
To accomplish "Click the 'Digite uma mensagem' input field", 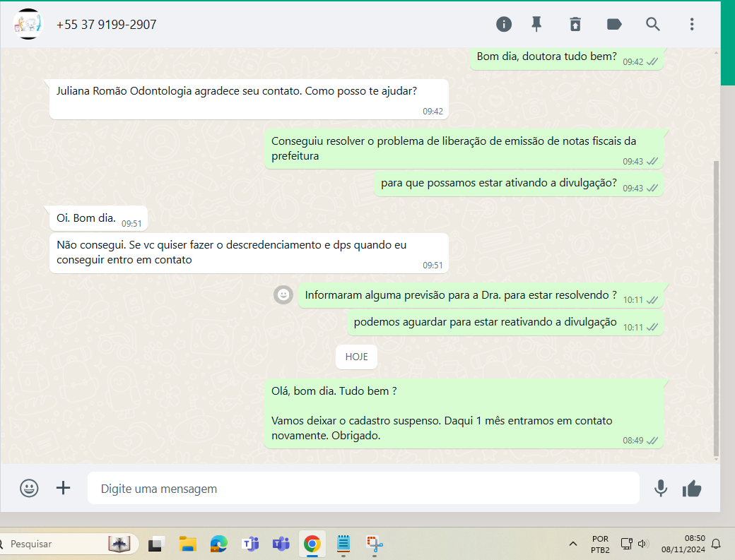I will pyautogui.click(x=363, y=489).
